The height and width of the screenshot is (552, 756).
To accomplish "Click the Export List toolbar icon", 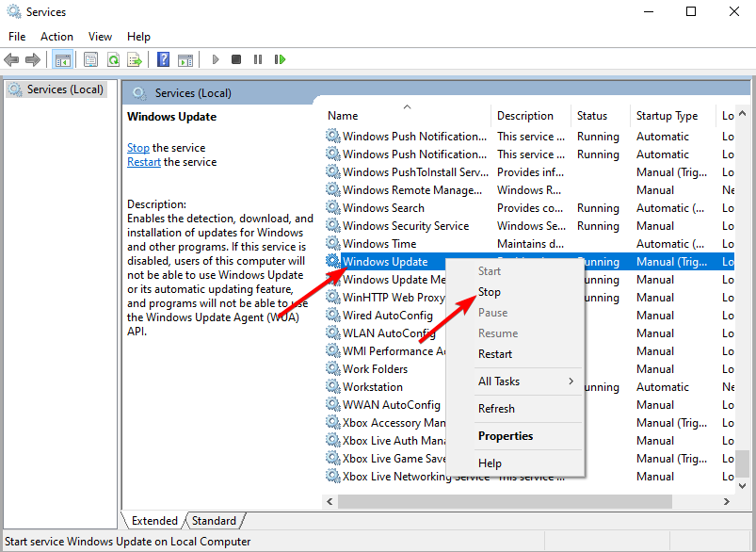I will pyautogui.click(x=135, y=60).
